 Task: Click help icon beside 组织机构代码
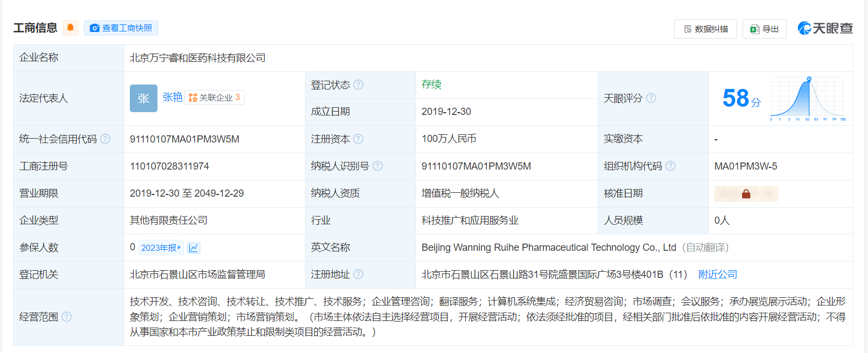click(671, 166)
